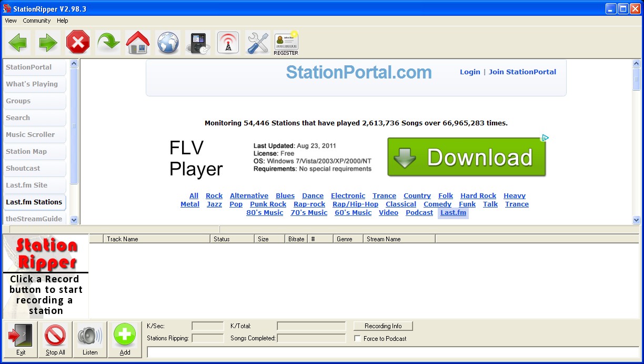The height and width of the screenshot is (364, 644).
Task: Sort the list by Track Name column
Action: pos(156,239)
